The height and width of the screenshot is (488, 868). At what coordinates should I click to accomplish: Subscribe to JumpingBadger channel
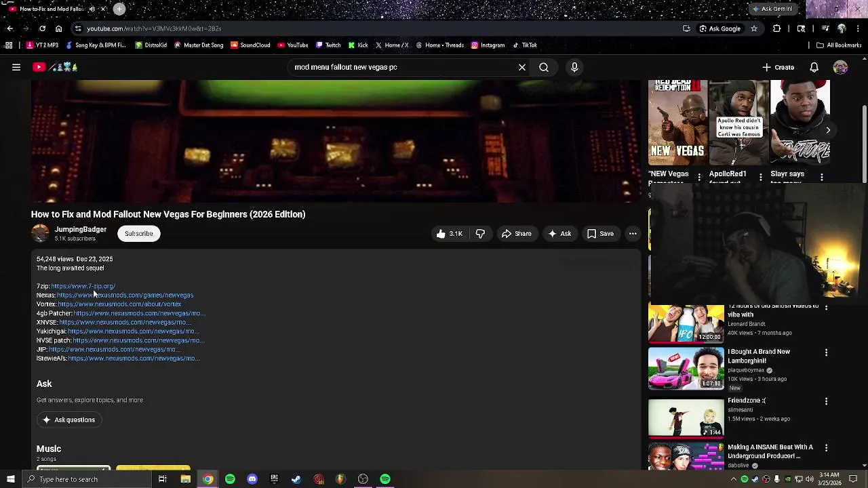point(138,234)
